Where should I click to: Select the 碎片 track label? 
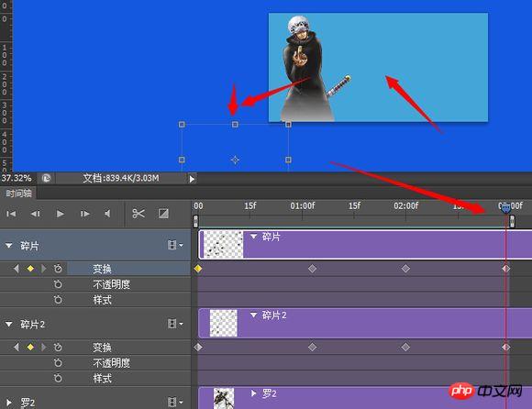(x=29, y=246)
